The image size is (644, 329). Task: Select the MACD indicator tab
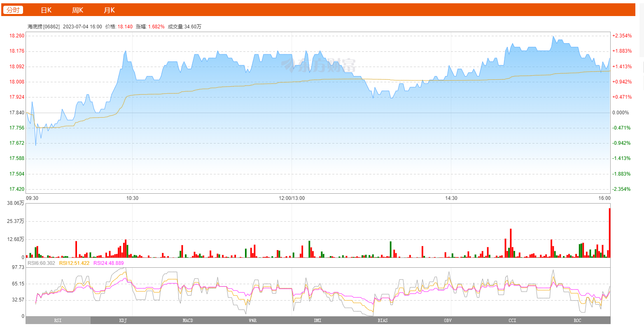pyautogui.click(x=188, y=320)
